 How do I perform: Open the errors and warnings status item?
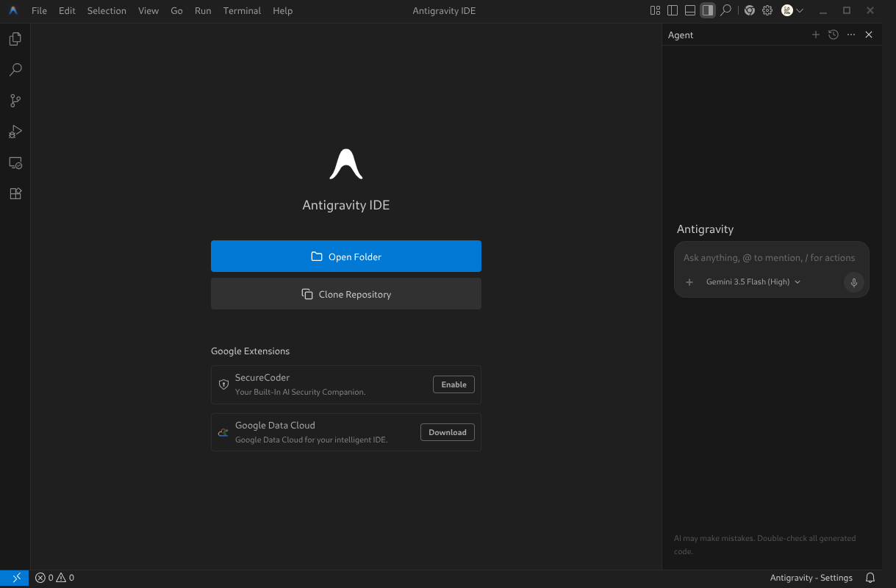click(x=55, y=578)
